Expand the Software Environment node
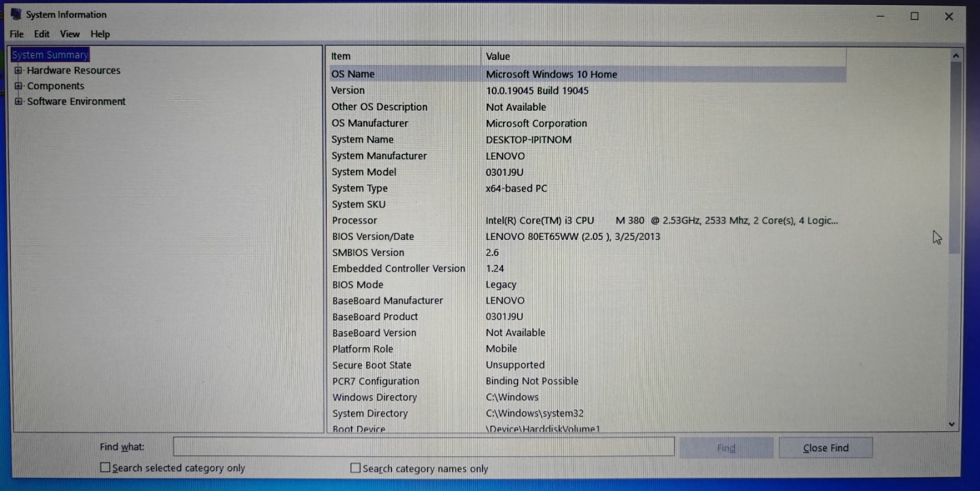This screenshot has width=980, height=491. [18, 101]
